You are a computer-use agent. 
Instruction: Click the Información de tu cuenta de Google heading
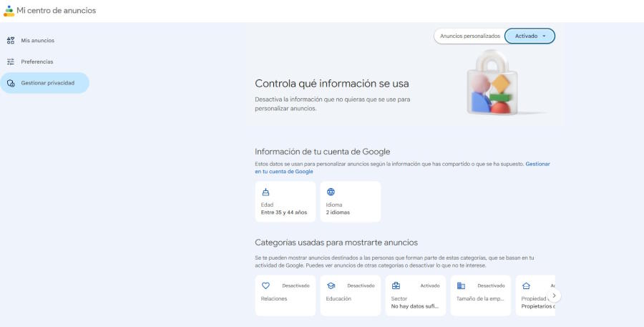tap(323, 152)
